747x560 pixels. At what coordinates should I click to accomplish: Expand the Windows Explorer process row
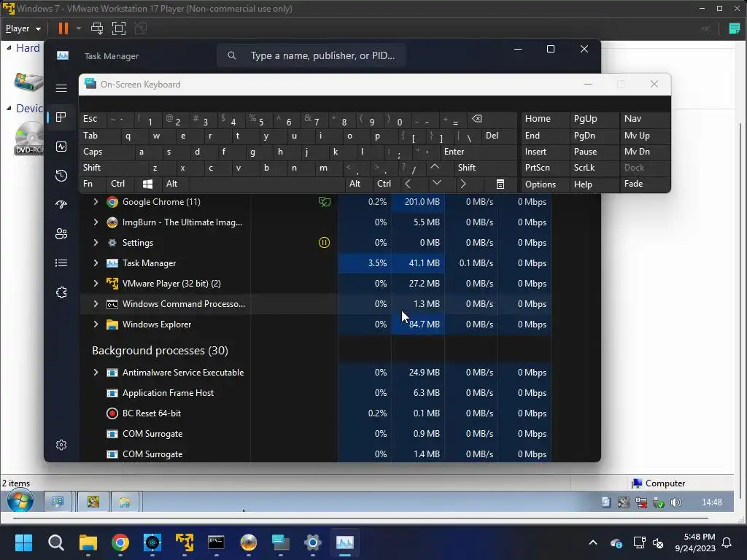click(x=96, y=324)
